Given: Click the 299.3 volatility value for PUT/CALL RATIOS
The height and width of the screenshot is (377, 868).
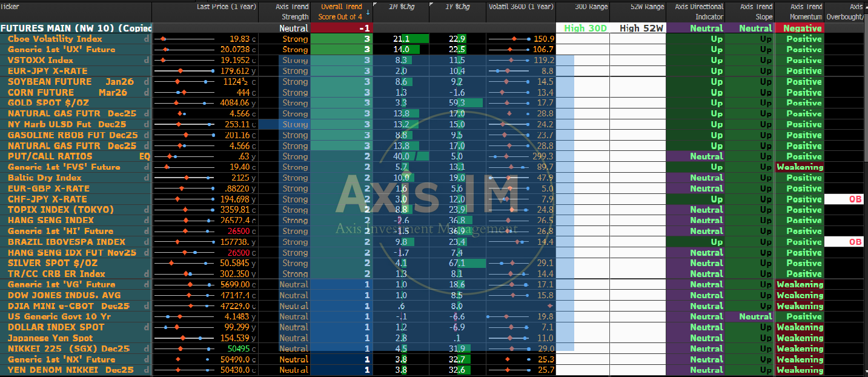Looking at the screenshot, I should [x=544, y=156].
